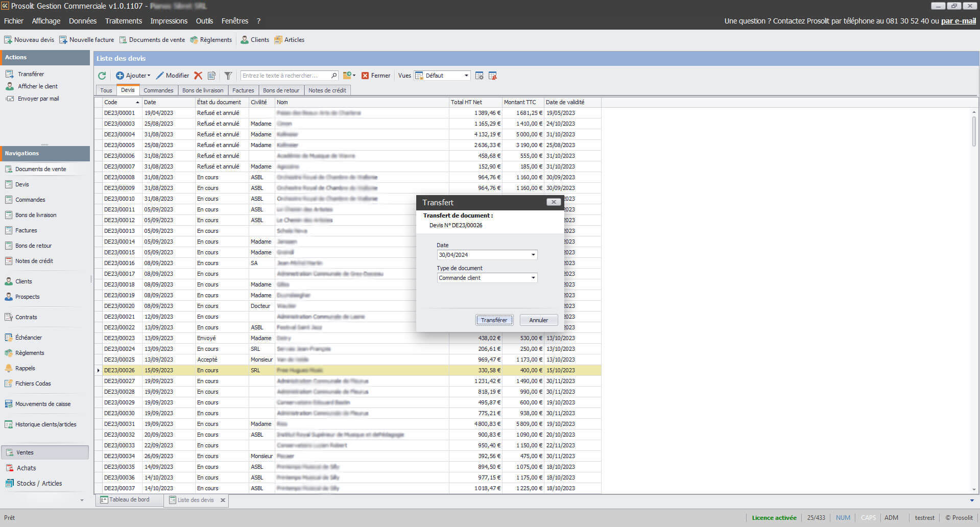The width and height of the screenshot is (980, 527).
Task: Click the green refresh list icon
Action: 102,76
